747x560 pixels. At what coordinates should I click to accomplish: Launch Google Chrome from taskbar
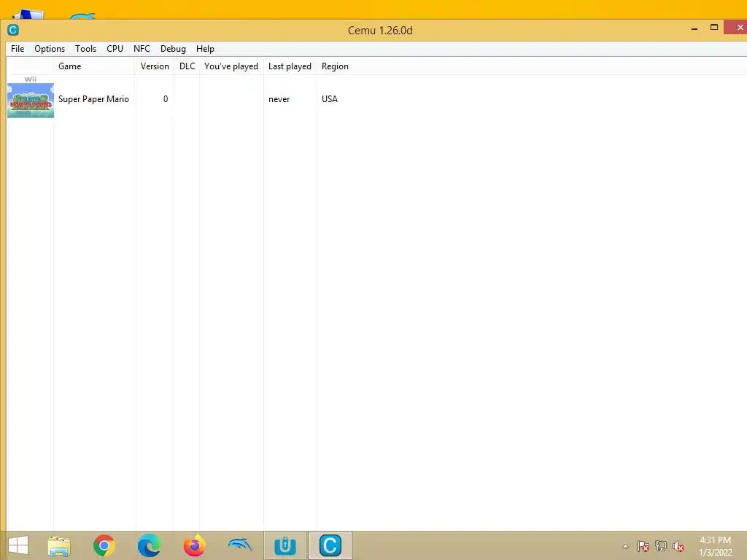coord(104,545)
